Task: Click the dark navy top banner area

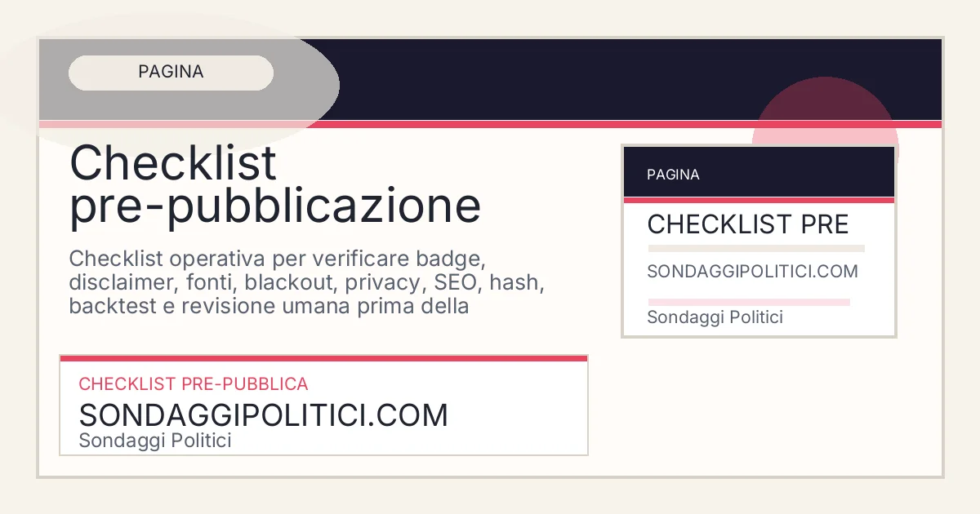Action: pyautogui.click(x=531, y=78)
